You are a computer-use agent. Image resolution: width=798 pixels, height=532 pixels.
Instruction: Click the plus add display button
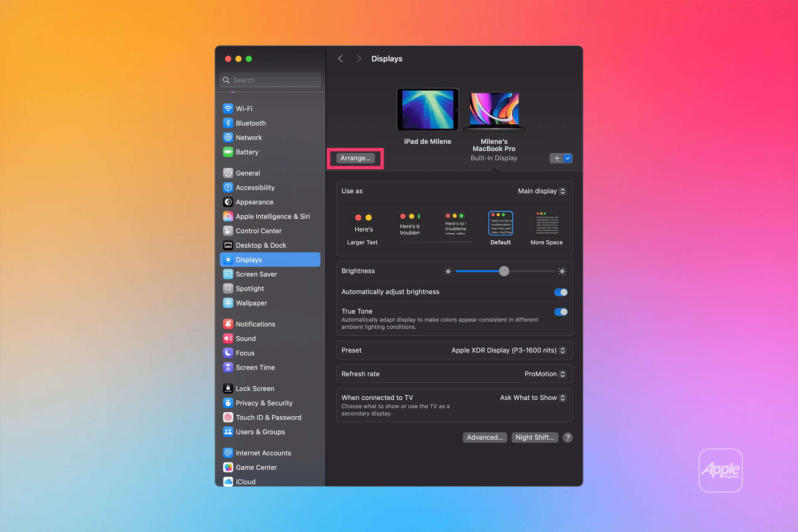pyautogui.click(x=557, y=158)
